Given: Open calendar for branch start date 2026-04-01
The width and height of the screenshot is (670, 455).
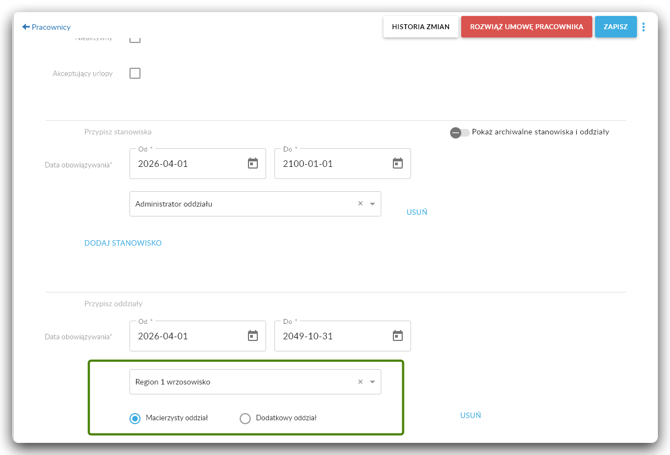Looking at the screenshot, I should [253, 336].
